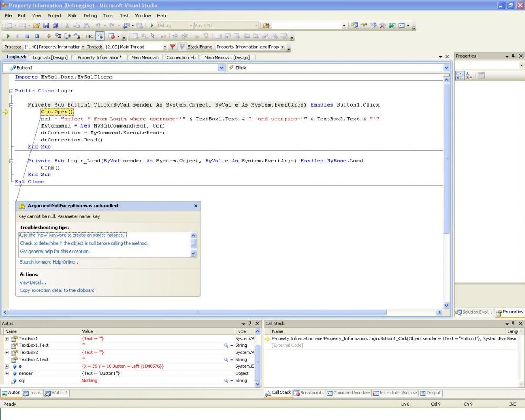Collapse Button1_Click sub outline box
This screenshot has height=420, width=525.
coord(11,105)
